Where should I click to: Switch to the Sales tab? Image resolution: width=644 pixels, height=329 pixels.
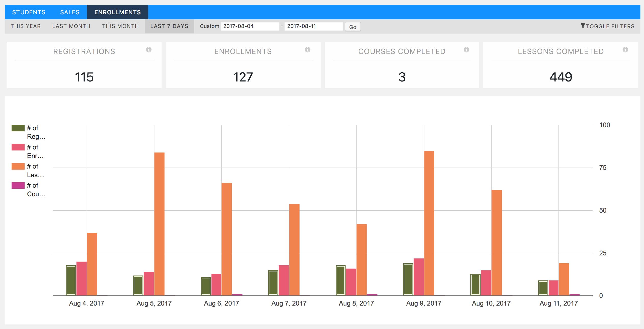click(x=70, y=12)
